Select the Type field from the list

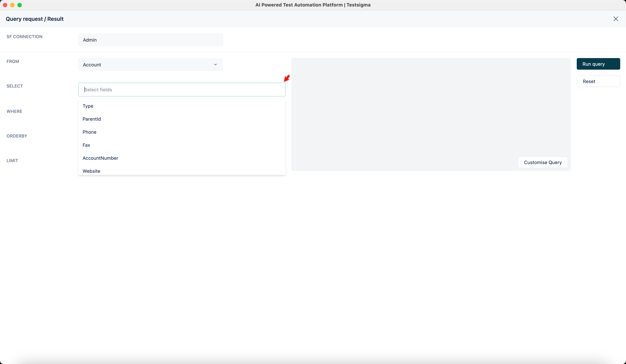(88, 106)
